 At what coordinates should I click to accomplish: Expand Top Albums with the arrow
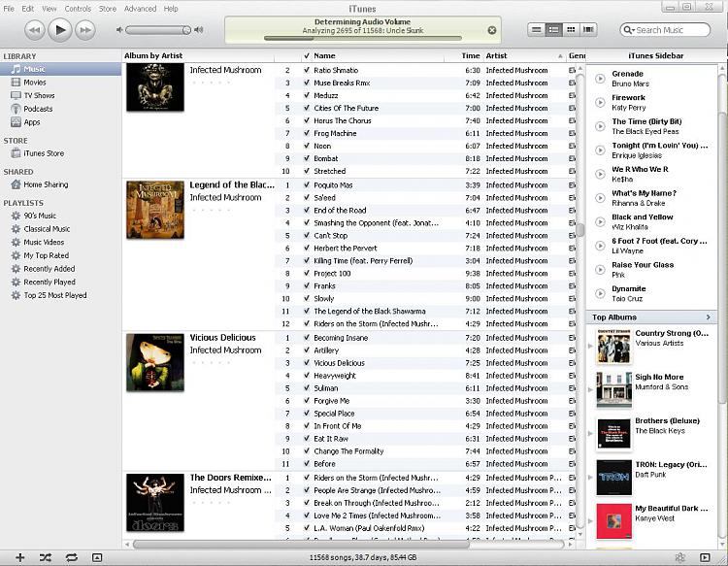tap(708, 317)
